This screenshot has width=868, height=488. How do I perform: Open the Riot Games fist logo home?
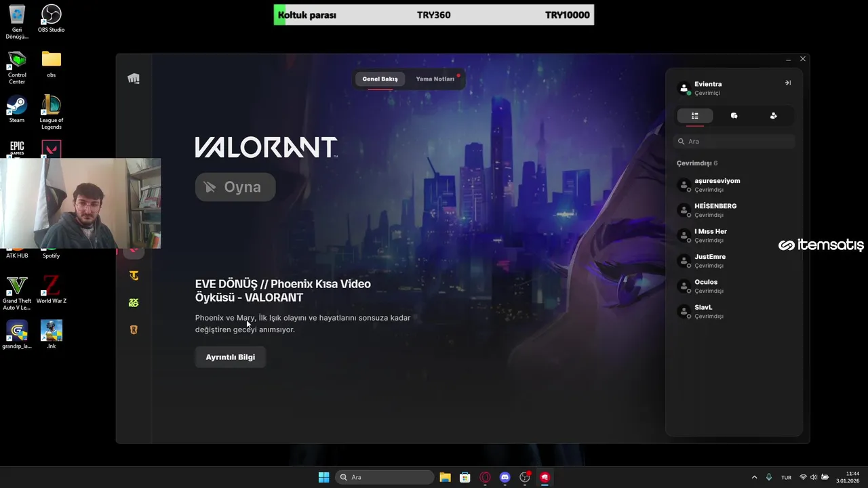(x=134, y=79)
